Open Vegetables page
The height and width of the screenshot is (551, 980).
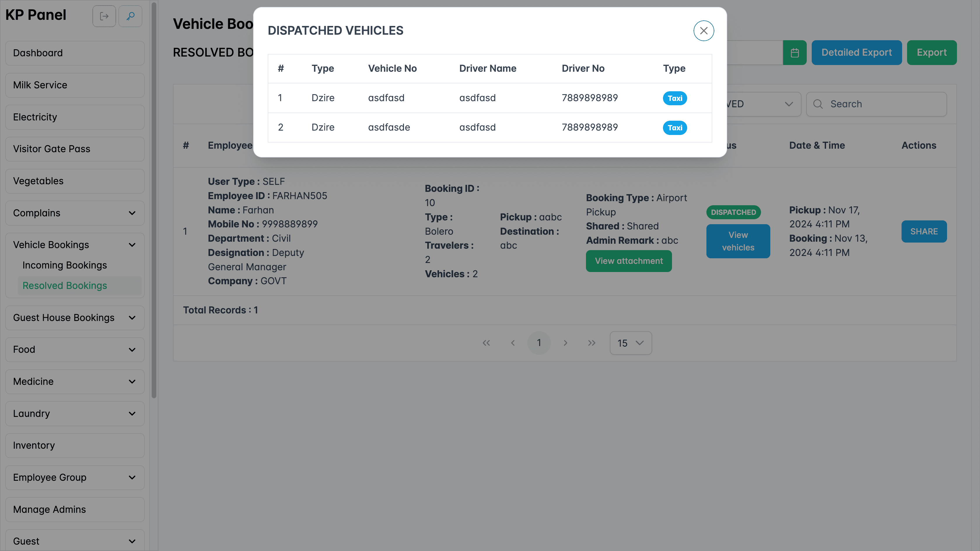[x=75, y=181]
